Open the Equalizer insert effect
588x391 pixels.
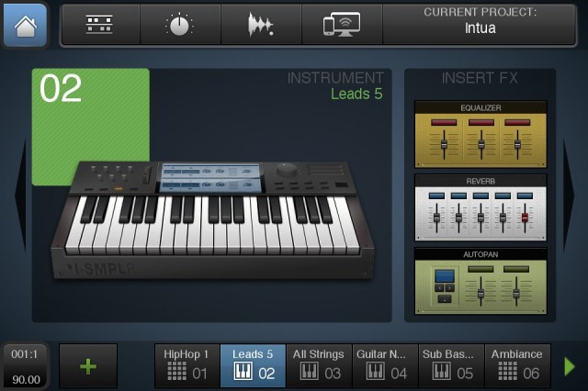click(x=480, y=134)
